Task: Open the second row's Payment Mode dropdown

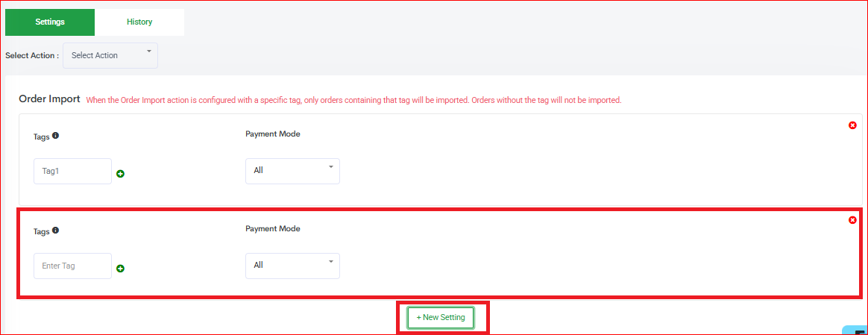Action: (x=292, y=266)
